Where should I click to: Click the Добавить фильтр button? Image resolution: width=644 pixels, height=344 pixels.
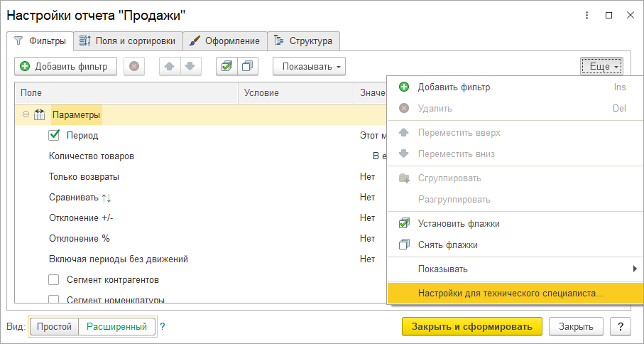65,67
